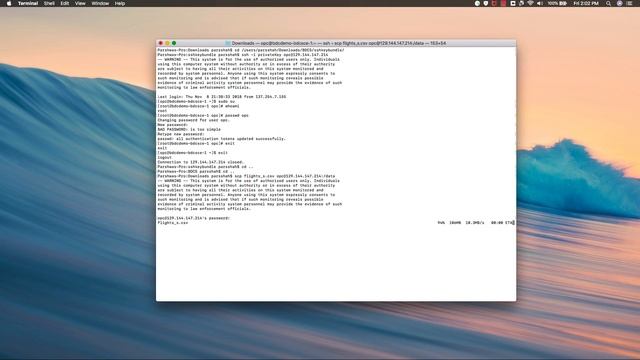The width and height of the screenshot is (640, 360).
Task: Click the '18.3MB/s' transfer speed value
Action: (475, 223)
